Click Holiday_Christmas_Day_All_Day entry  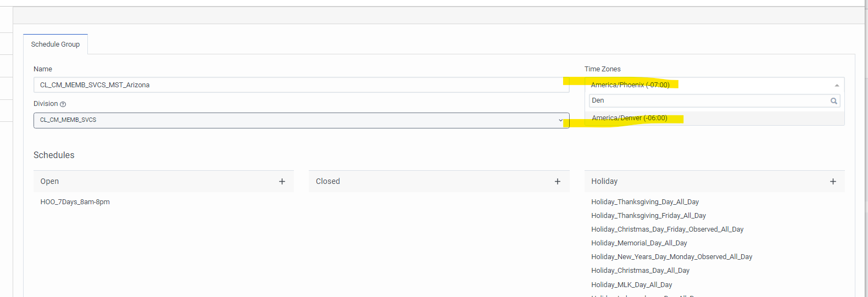[640, 271]
